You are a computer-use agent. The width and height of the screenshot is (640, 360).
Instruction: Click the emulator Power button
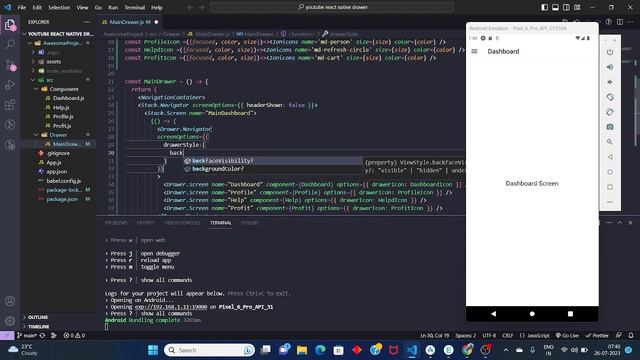coord(610,52)
